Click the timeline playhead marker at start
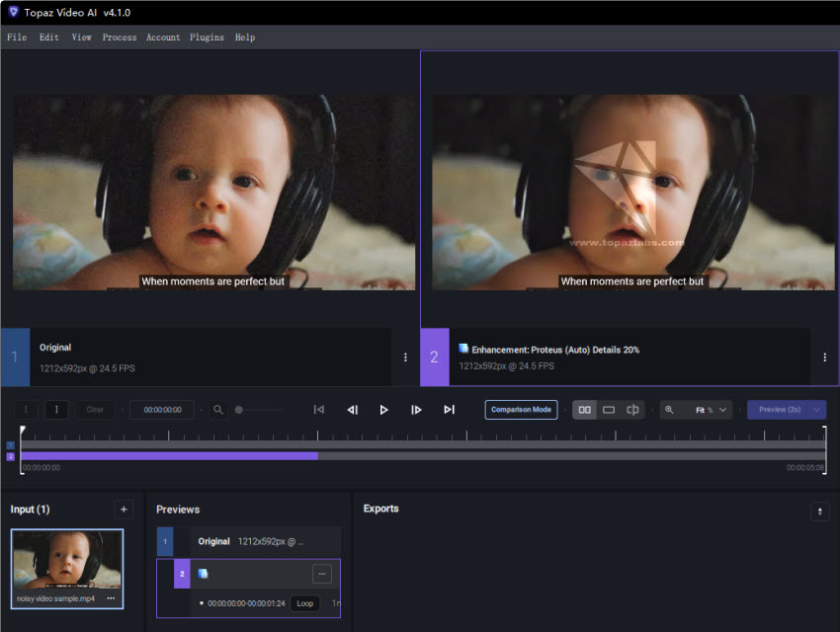 tap(23, 430)
